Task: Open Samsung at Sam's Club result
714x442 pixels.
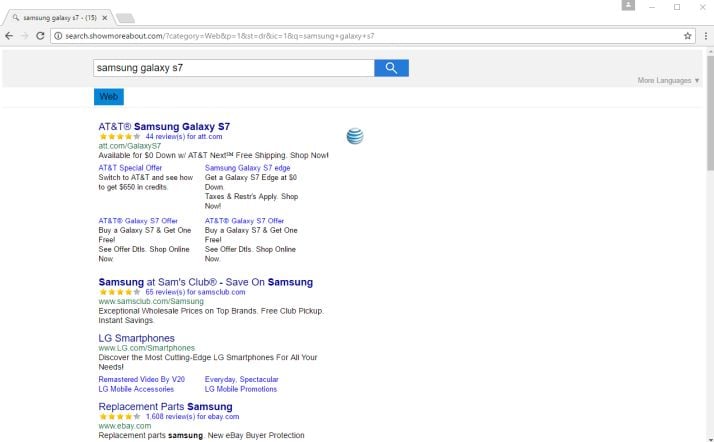Action: coord(205,282)
